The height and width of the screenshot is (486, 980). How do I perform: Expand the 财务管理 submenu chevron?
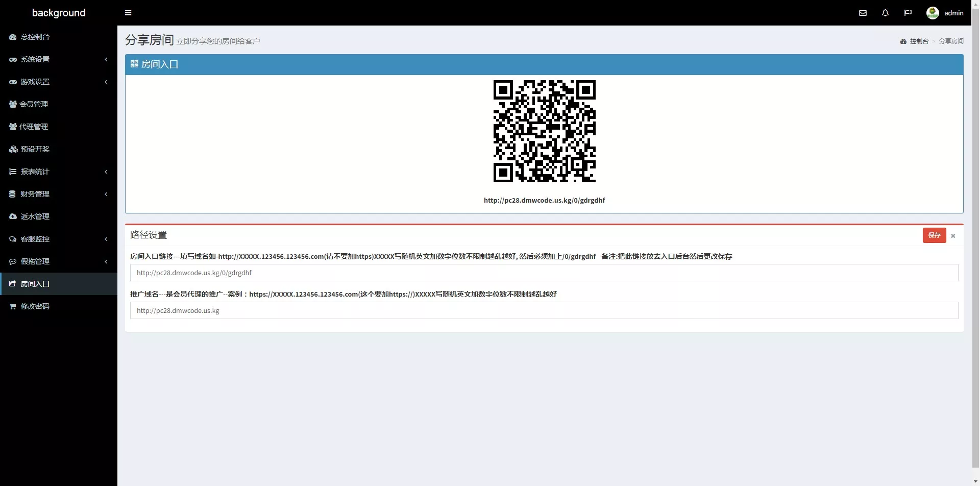(106, 194)
